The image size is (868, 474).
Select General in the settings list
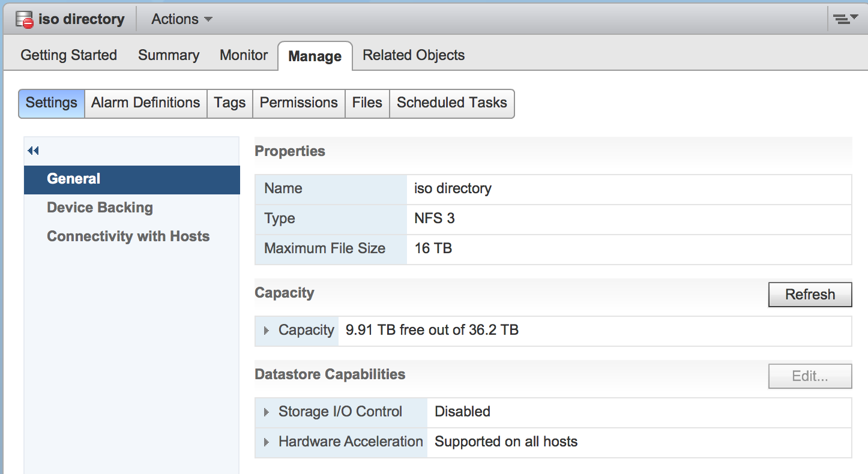pos(132,179)
